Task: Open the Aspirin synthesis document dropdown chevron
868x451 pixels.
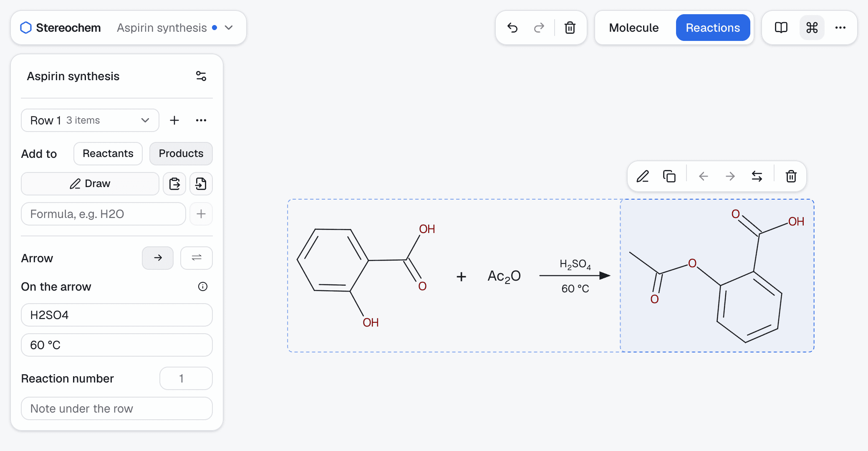Action: pyautogui.click(x=229, y=28)
